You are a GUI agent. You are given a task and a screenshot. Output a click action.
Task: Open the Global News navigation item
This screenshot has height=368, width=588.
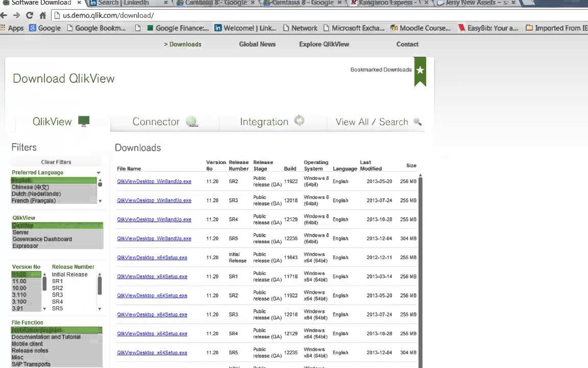tap(257, 44)
